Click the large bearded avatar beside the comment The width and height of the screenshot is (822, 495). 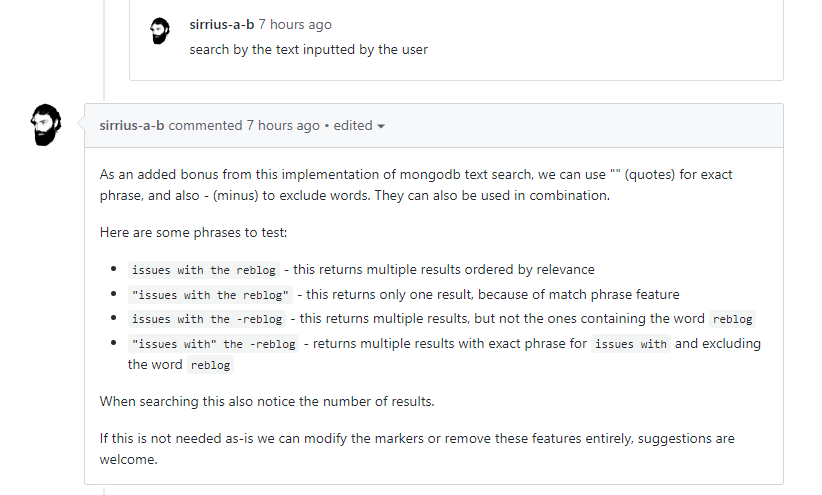[x=46, y=125]
